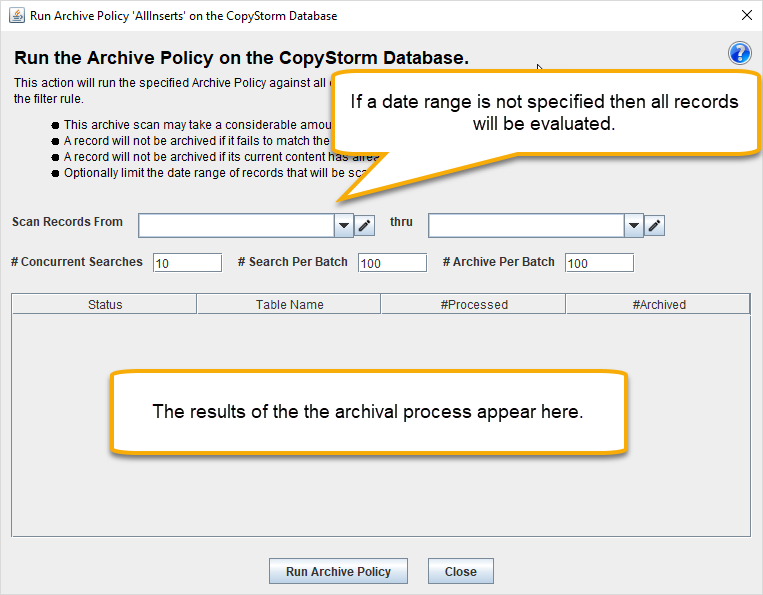Image resolution: width=763 pixels, height=595 pixels.
Task: Click the #Processed column header
Action: pyautogui.click(x=473, y=305)
